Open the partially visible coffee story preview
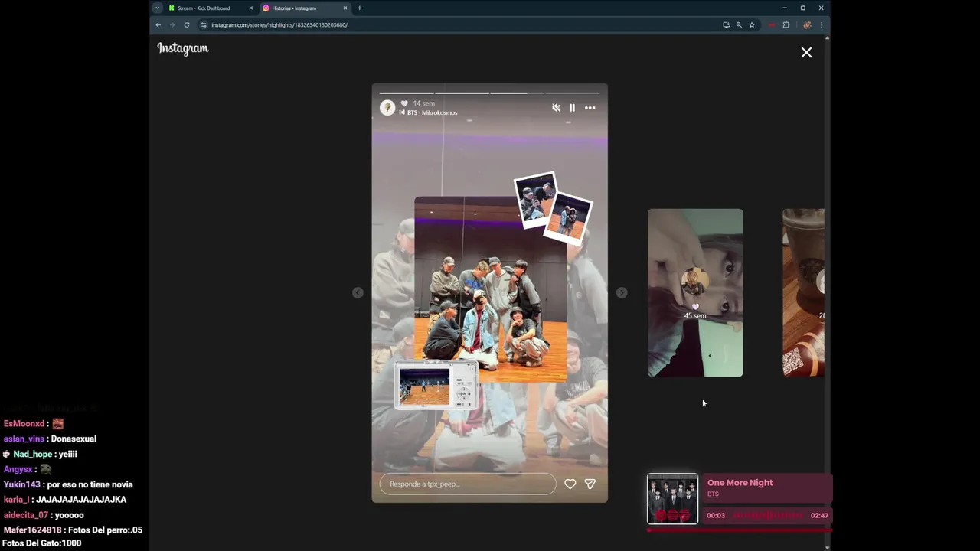 (803, 292)
